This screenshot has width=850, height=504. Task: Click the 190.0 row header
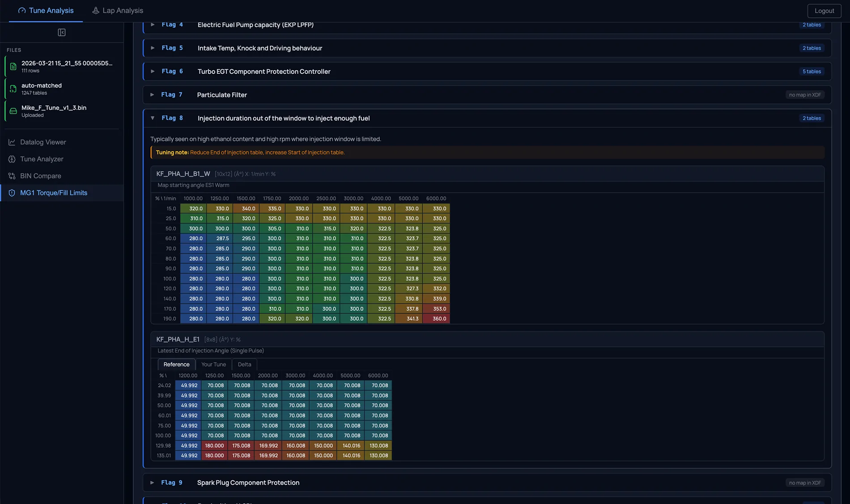pos(170,319)
